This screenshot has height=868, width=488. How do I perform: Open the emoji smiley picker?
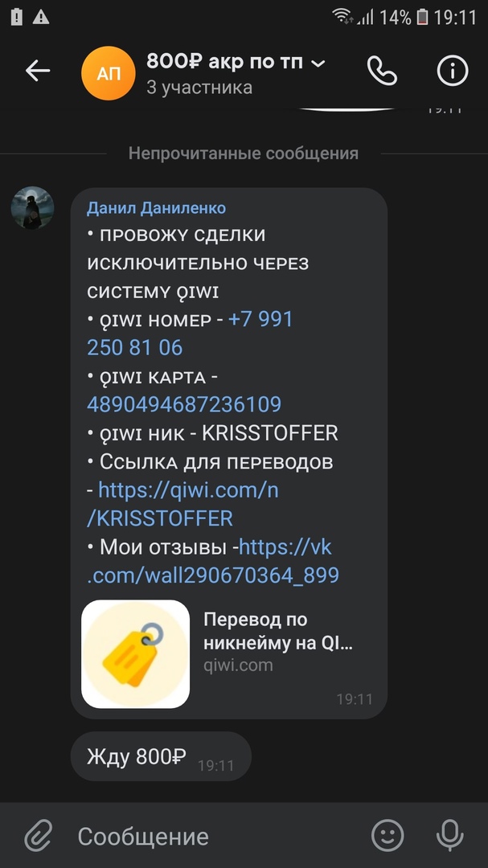coord(388,835)
